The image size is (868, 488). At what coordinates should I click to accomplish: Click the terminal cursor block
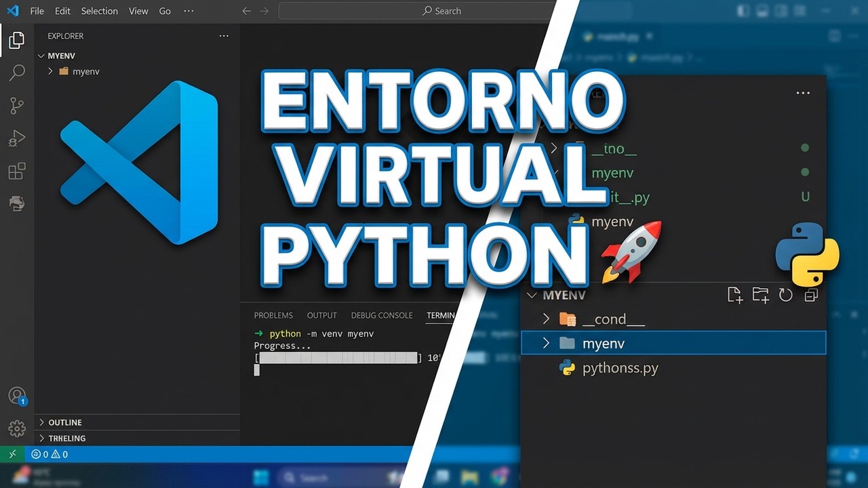tap(257, 370)
